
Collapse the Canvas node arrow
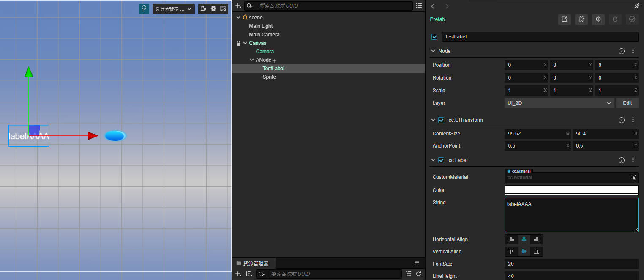pos(245,43)
